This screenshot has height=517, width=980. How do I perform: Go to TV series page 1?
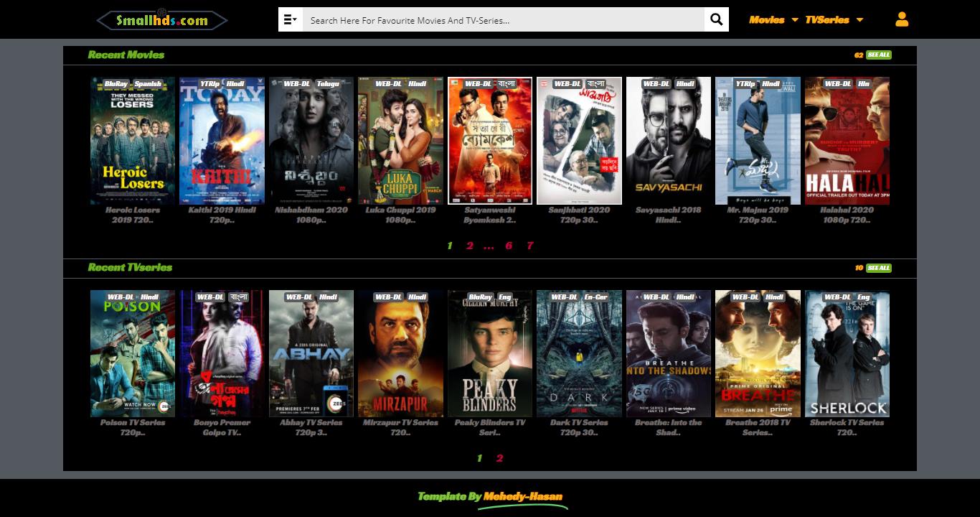(480, 458)
